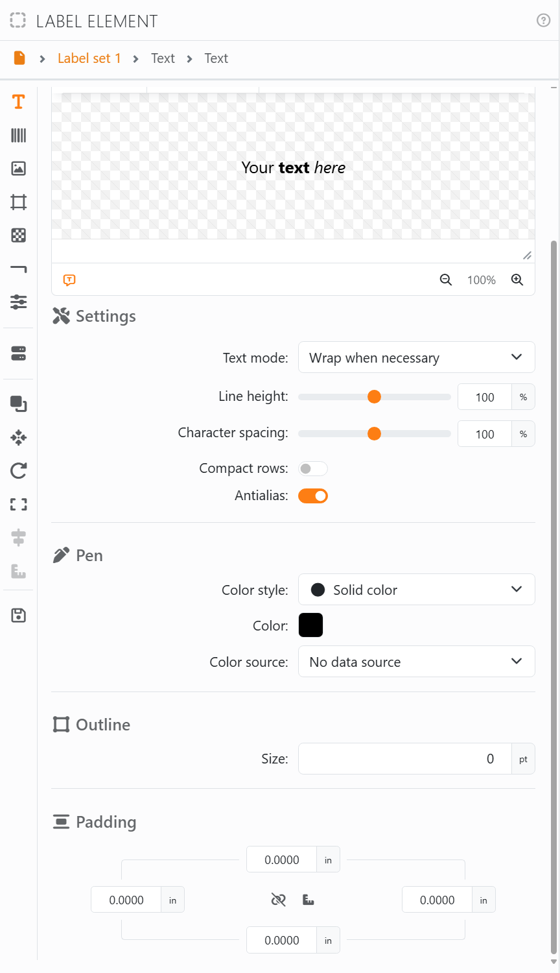Click the padding ruler units icon

(x=309, y=900)
